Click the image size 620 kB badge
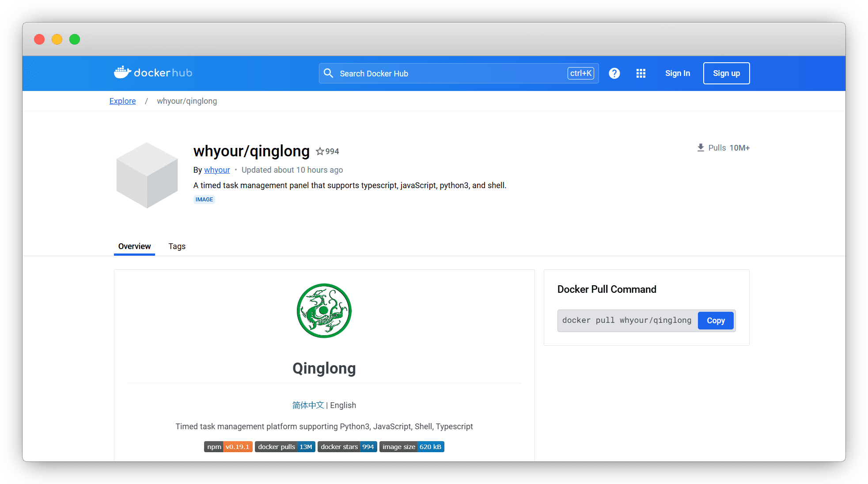 coord(412,447)
